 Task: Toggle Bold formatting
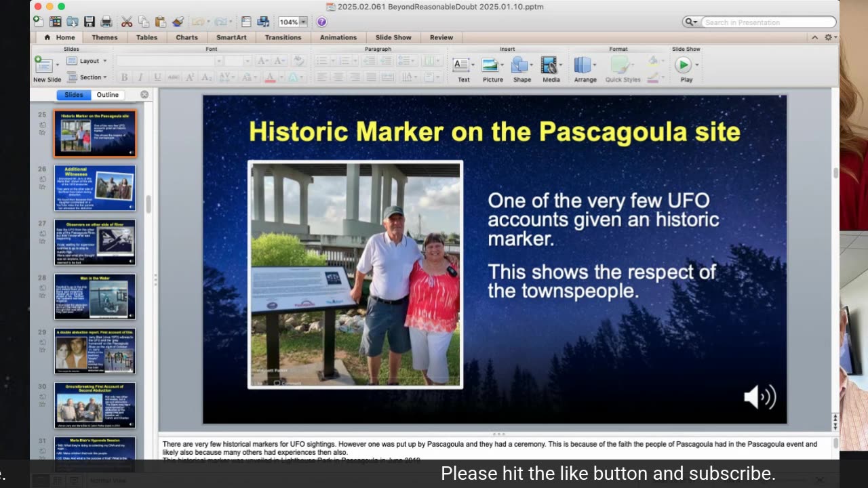pyautogui.click(x=124, y=77)
